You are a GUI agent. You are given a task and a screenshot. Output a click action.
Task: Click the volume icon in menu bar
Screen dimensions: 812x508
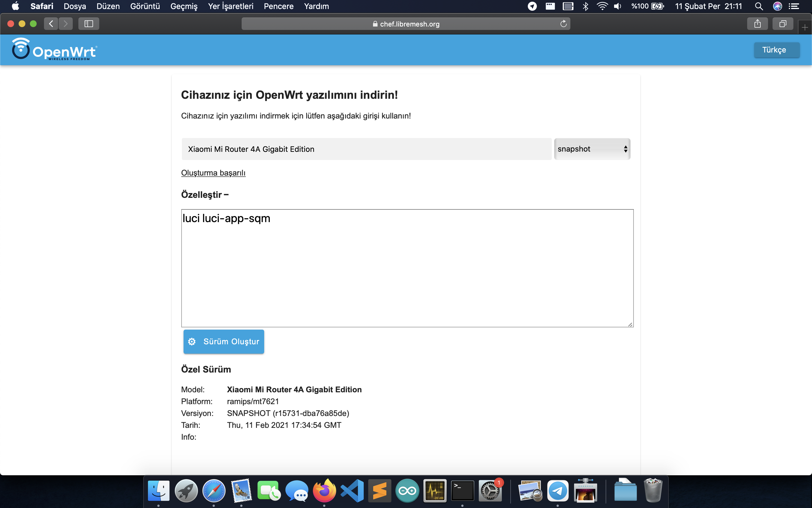[618, 6]
